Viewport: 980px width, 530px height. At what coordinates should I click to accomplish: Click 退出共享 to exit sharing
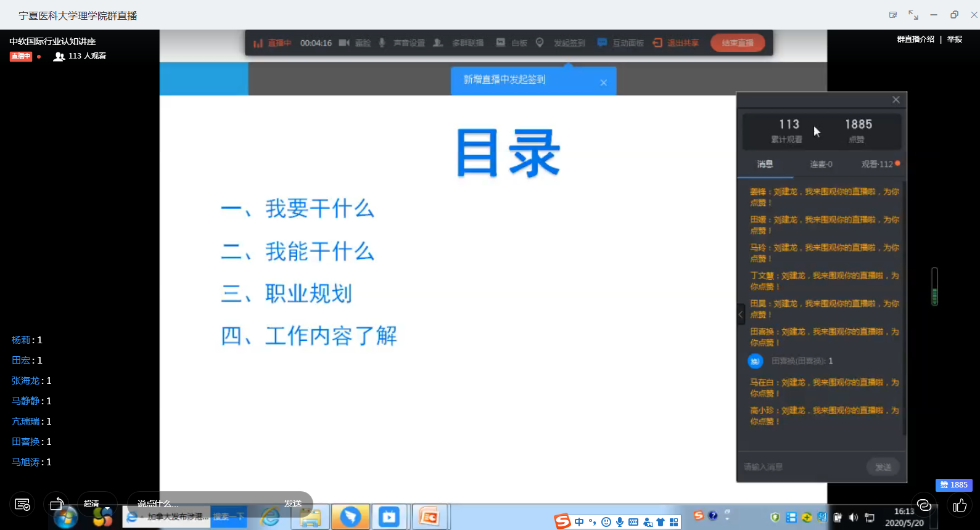[676, 43]
